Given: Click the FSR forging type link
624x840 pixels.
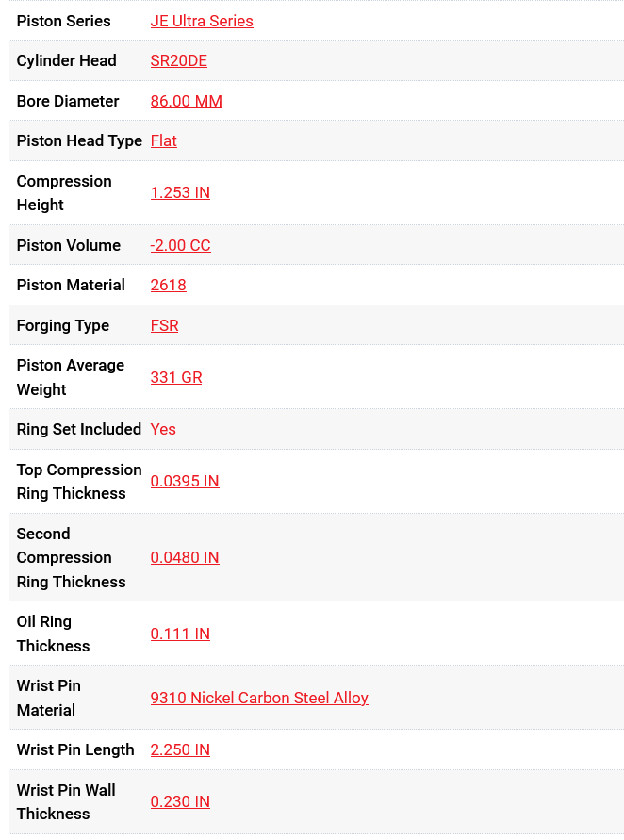Looking at the screenshot, I should tap(165, 325).
